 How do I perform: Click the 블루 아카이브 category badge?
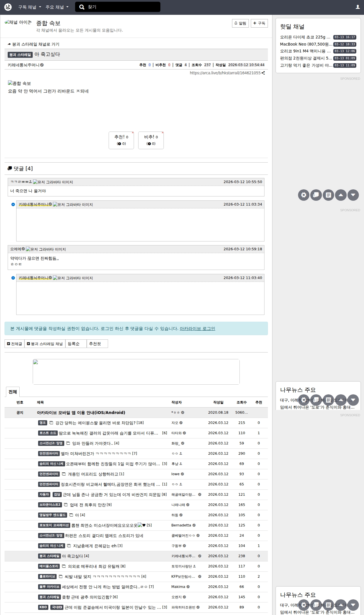point(49,587)
